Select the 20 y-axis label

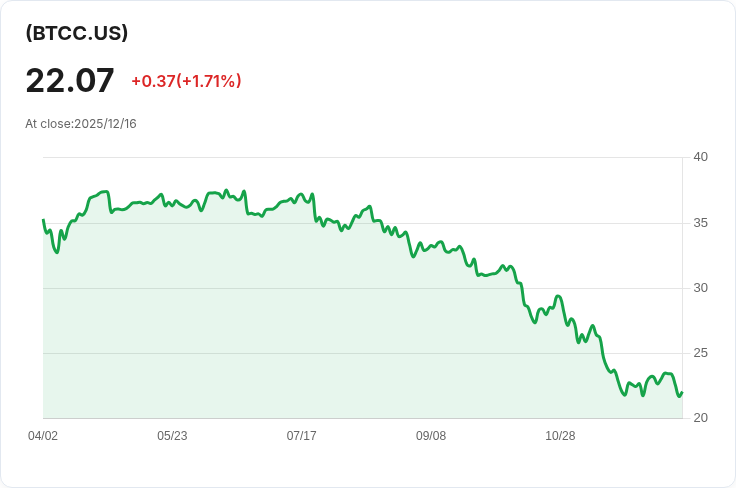[x=700, y=418]
